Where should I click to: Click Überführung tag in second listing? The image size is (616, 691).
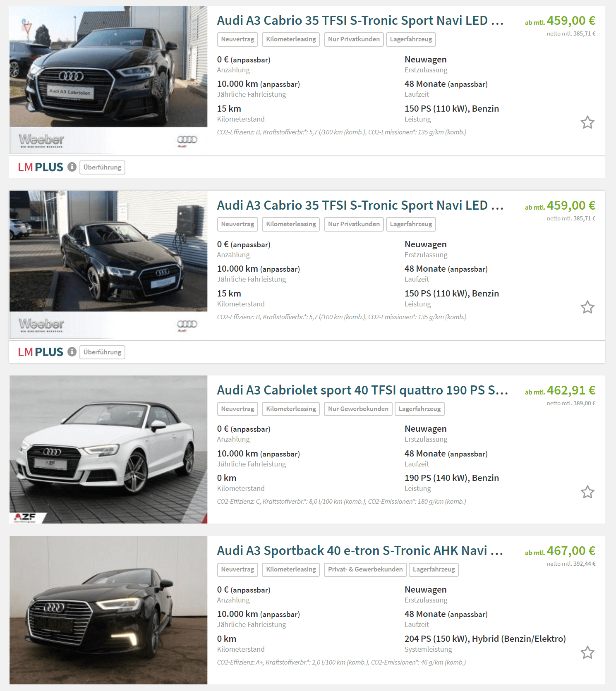(x=102, y=352)
